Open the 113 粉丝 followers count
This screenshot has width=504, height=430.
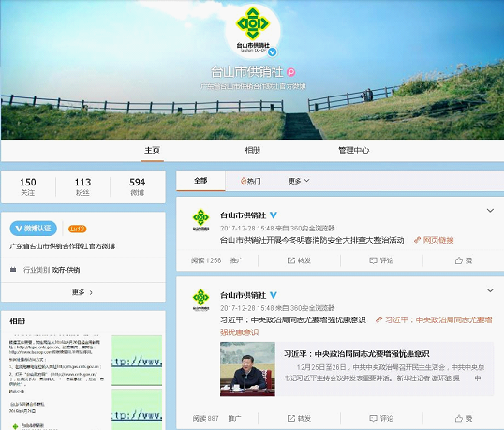click(82, 186)
